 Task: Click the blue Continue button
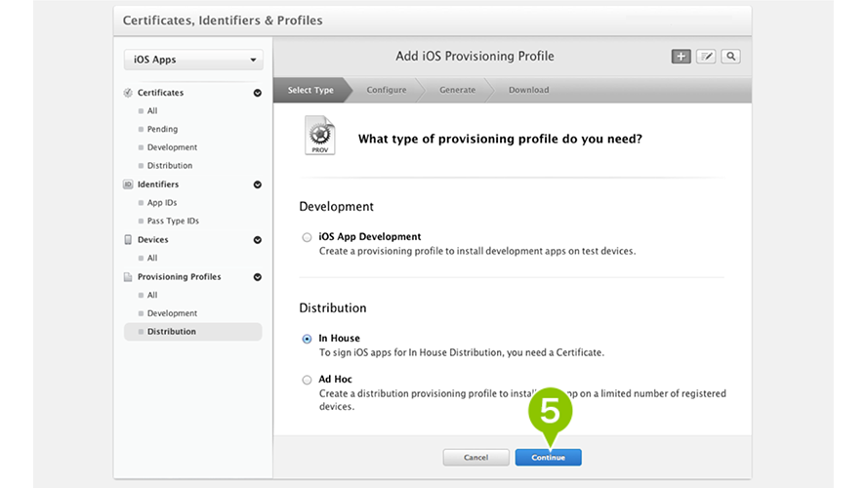pos(548,458)
